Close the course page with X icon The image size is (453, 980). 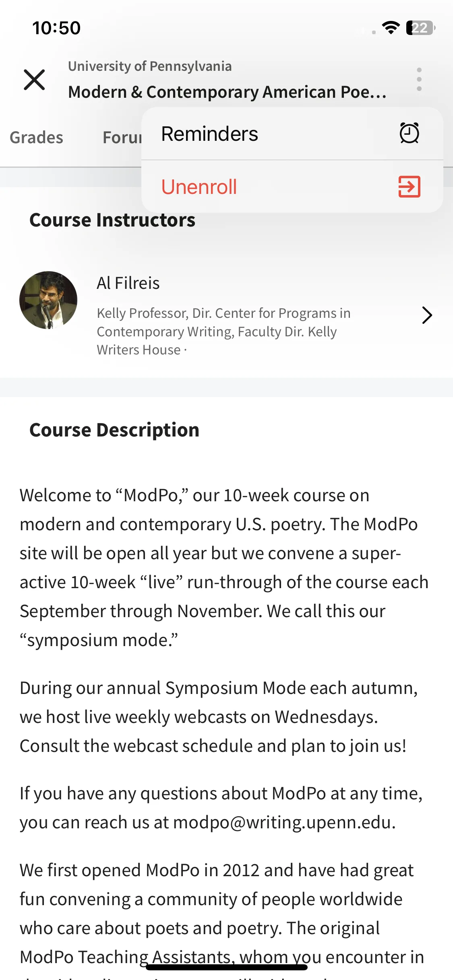(34, 80)
